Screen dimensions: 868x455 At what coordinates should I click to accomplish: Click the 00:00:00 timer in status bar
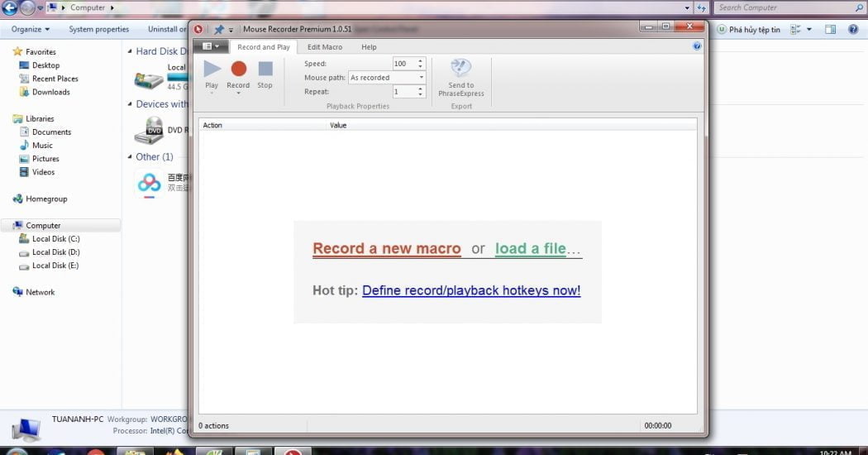[x=658, y=425]
